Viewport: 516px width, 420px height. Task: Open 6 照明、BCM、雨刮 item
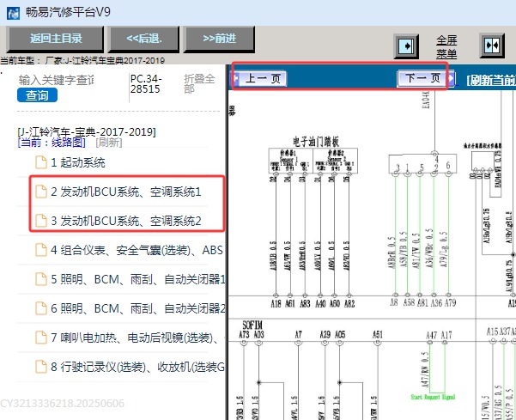(x=138, y=308)
